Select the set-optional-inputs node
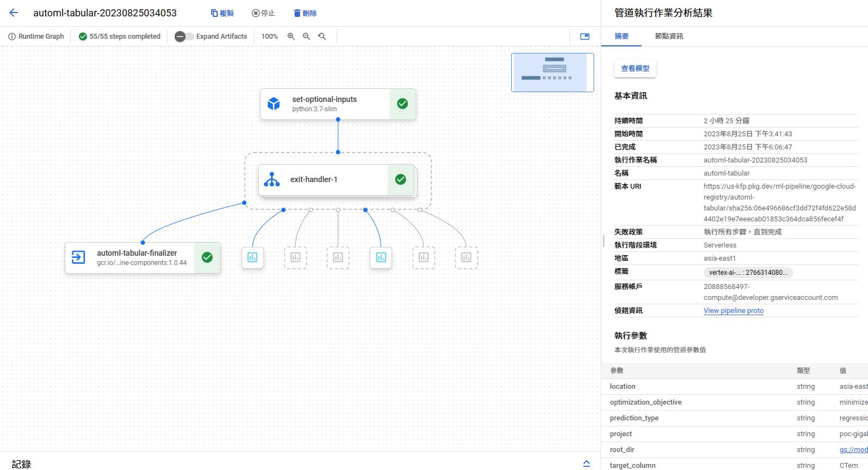 click(x=325, y=104)
